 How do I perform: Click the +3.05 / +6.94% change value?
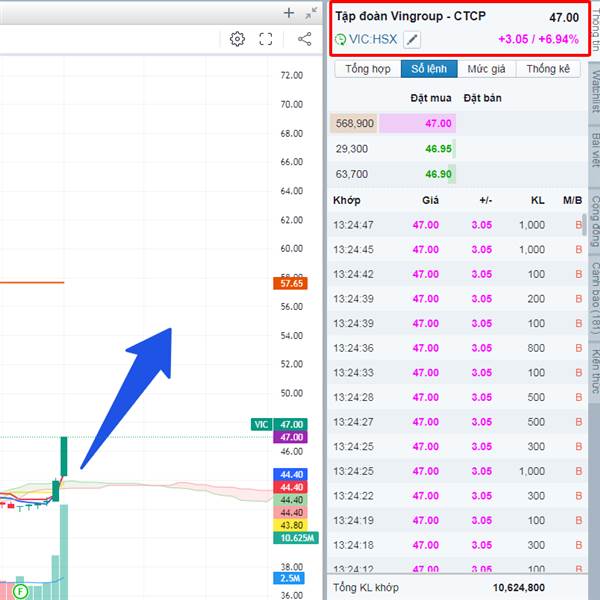(538, 39)
